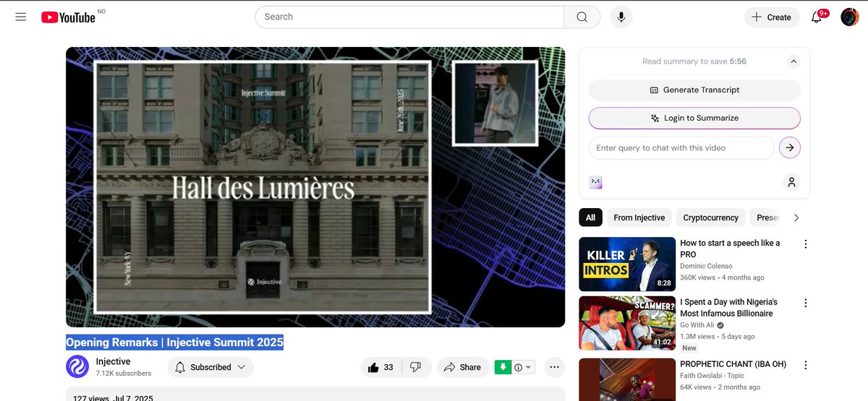Open the account avatar menu

point(850,17)
